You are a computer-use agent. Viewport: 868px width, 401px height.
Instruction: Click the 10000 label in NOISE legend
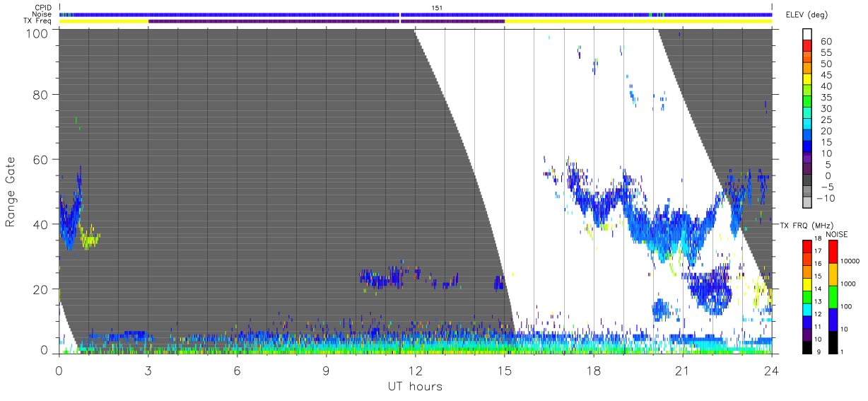click(851, 262)
